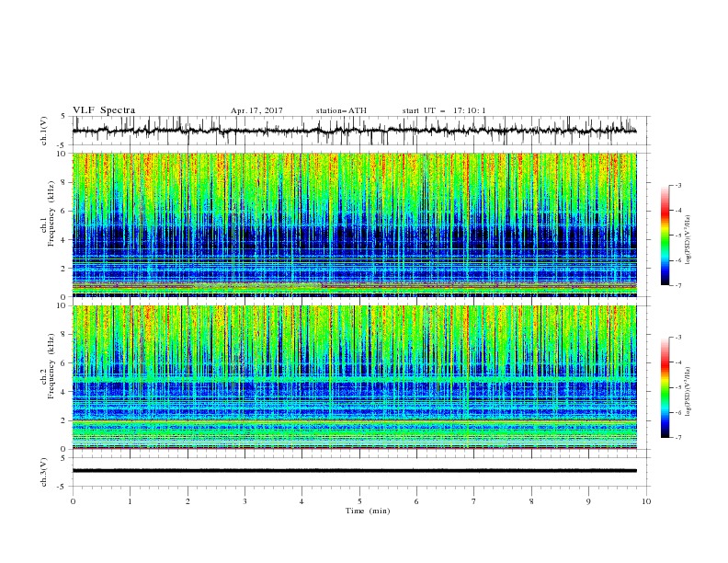Click the ch.2 colorbar "log(PSD)(V²/Hz)" label
The width and height of the screenshot is (728, 563).
click(688, 392)
